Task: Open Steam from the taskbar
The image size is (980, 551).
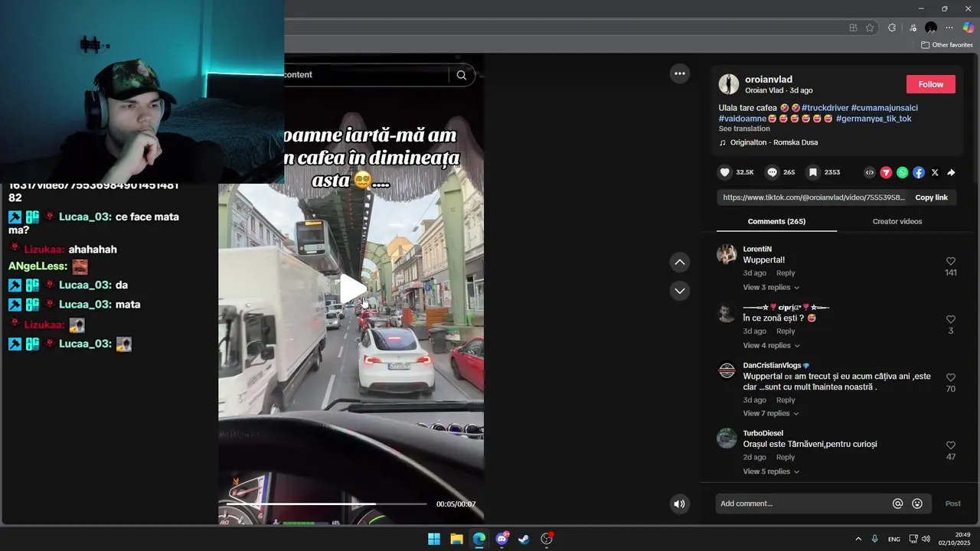Action: tap(524, 539)
